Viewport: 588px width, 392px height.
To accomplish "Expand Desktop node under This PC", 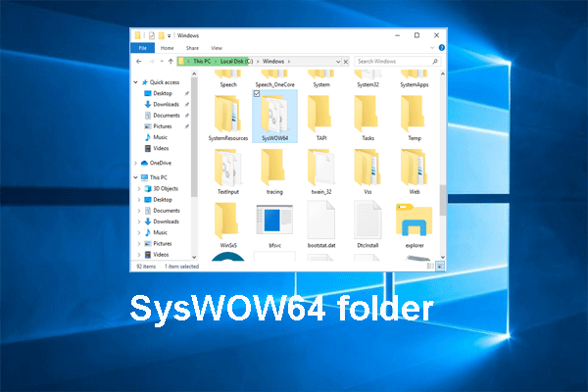I will (x=139, y=200).
